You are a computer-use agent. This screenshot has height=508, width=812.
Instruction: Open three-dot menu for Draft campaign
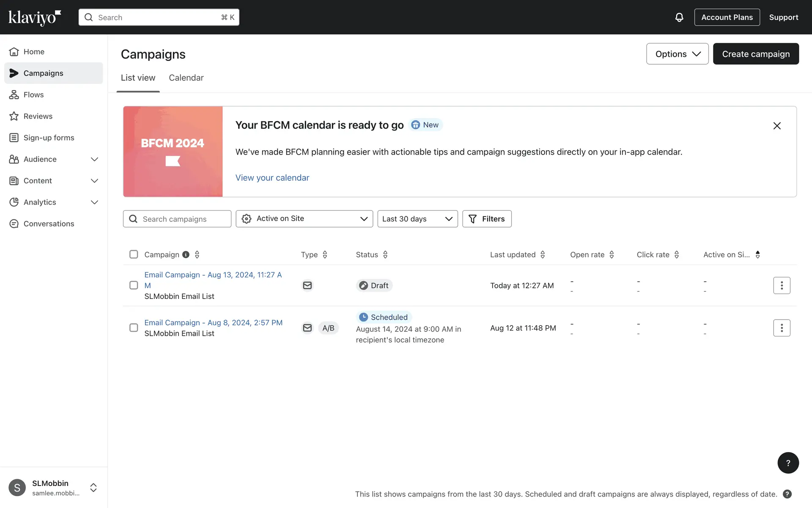781,285
